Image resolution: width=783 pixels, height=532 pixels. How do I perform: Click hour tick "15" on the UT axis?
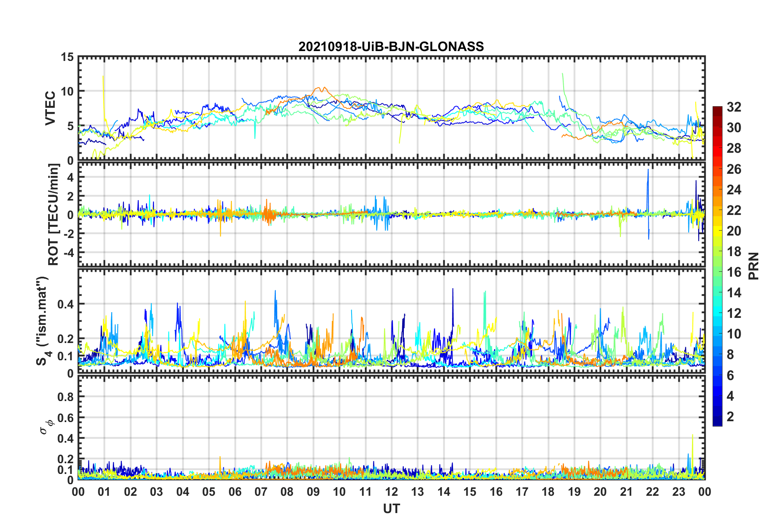[x=470, y=492]
